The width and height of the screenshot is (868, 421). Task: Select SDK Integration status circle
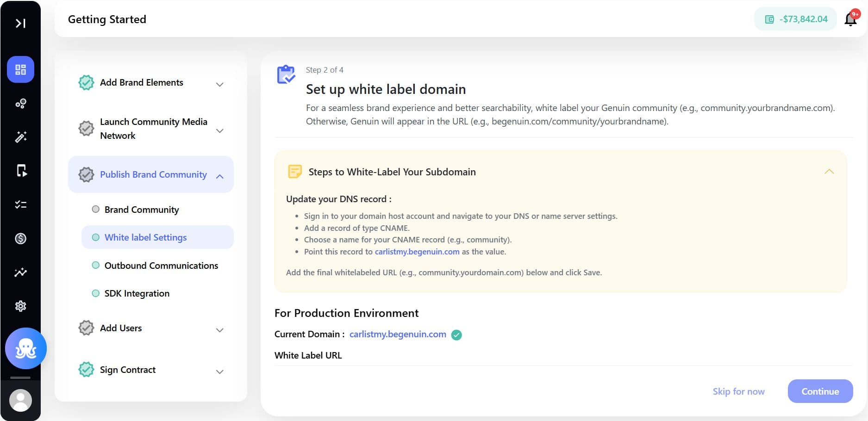coord(96,293)
